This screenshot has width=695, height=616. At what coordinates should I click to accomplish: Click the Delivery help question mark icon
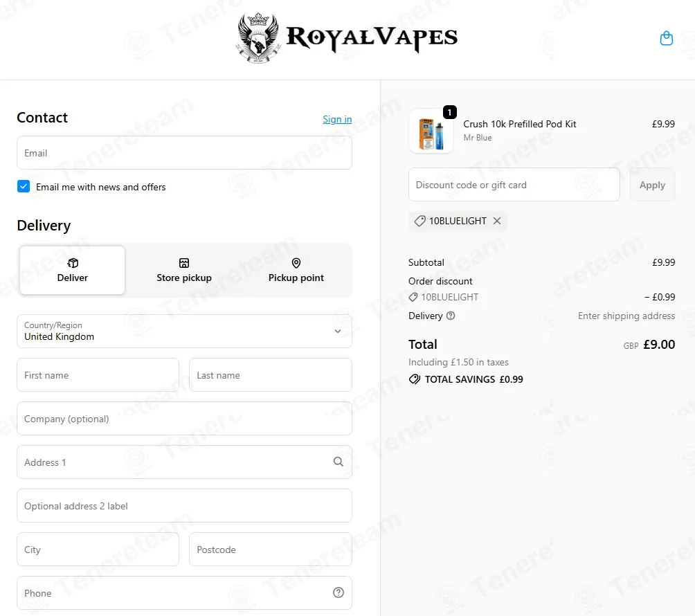coord(451,316)
